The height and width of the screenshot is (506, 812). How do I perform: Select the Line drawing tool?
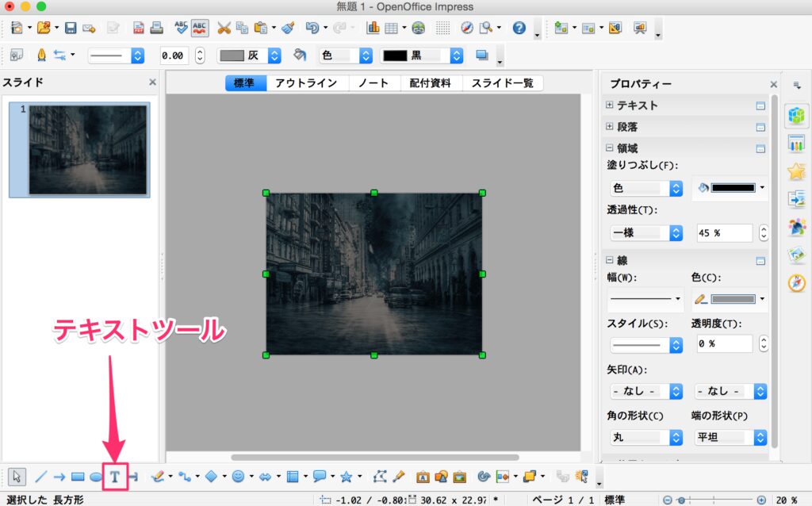[40, 477]
